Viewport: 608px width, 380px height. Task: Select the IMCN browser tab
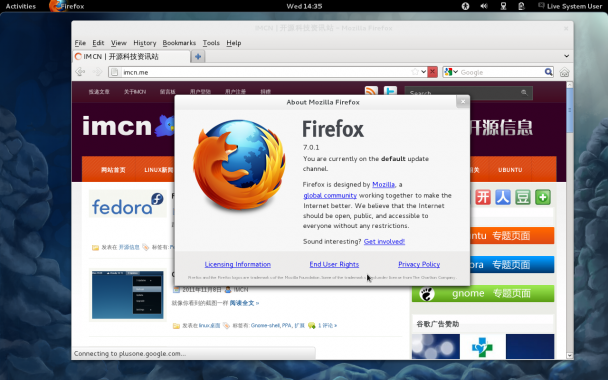(x=131, y=57)
